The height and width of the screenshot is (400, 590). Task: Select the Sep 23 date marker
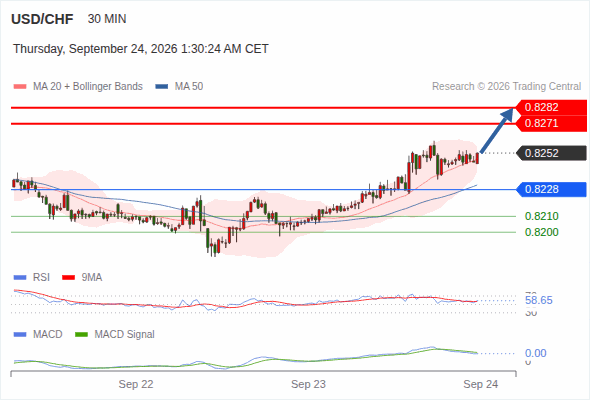[308, 384]
